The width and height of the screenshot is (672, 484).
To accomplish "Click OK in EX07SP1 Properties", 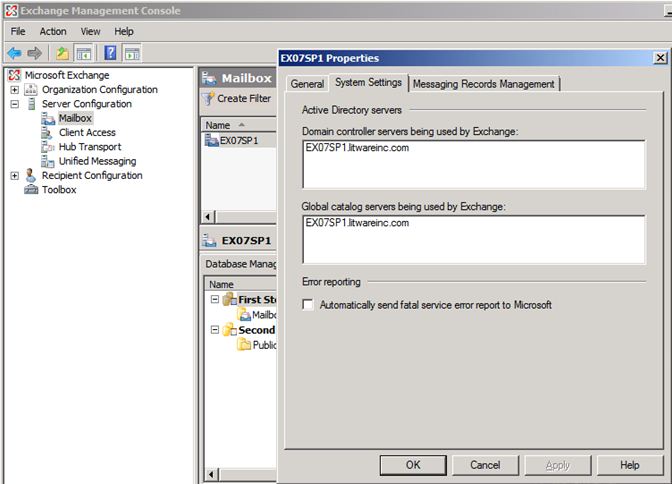I will (x=413, y=465).
